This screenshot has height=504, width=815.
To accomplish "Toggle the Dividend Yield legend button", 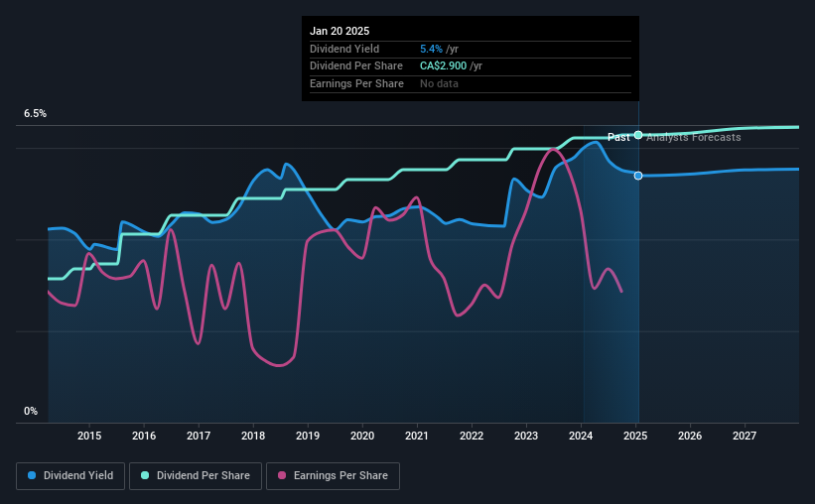I will tap(70, 475).
